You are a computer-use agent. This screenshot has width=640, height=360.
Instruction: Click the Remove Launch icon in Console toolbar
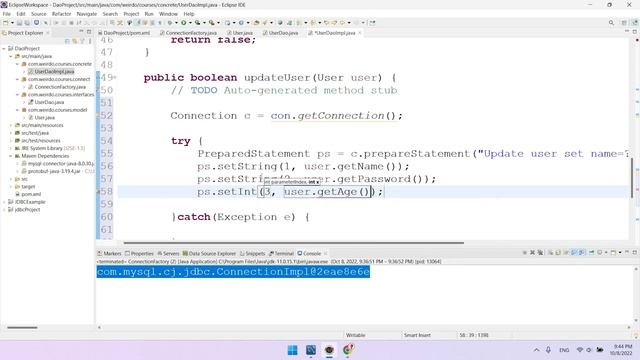tap(532, 253)
